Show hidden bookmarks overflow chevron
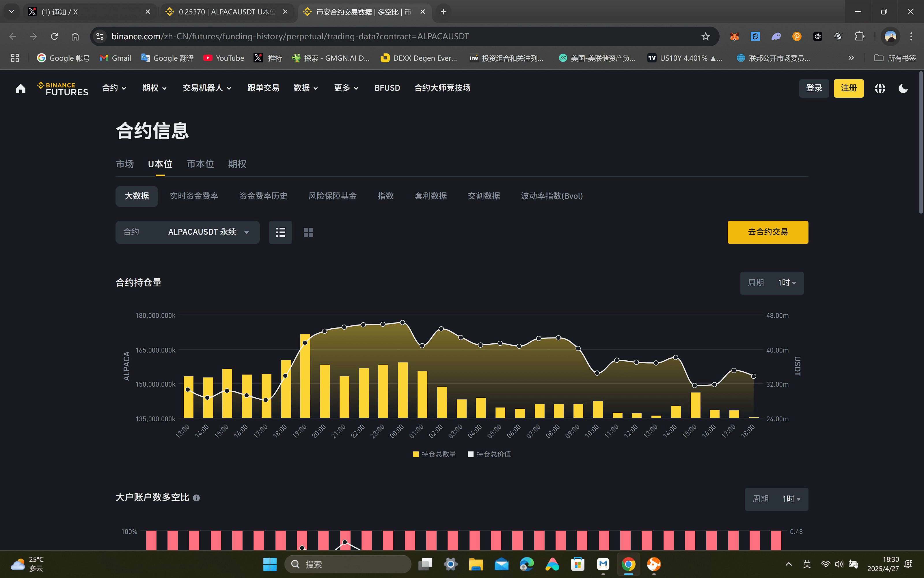Image resolution: width=924 pixels, height=578 pixels. (x=851, y=58)
